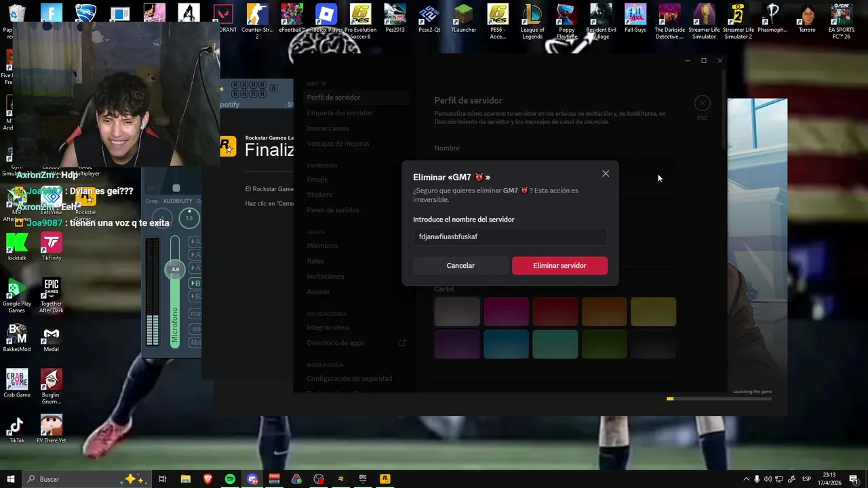Pick the teal banner color swatch
This screenshot has width=868, height=488.
(555, 344)
